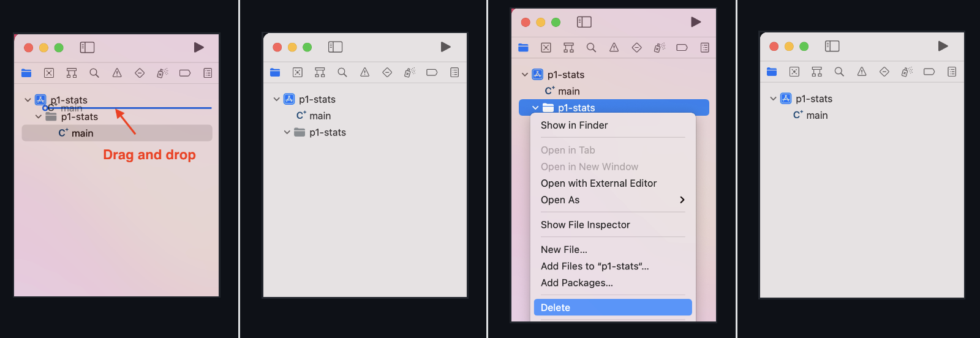Collapse highlighted p1-stats folder chevron
Image resolution: width=980 pixels, height=338 pixels.
pyautogui.click(x=535, y=108)
